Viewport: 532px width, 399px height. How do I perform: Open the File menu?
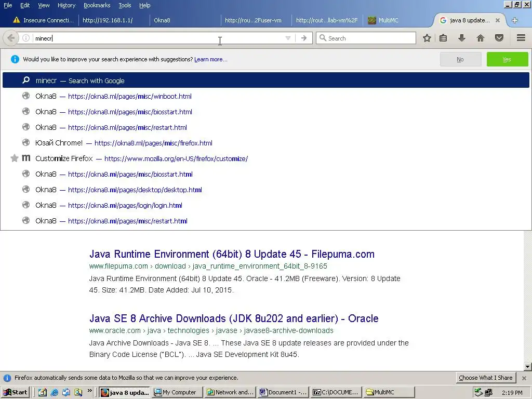click(x=8, y=5)
